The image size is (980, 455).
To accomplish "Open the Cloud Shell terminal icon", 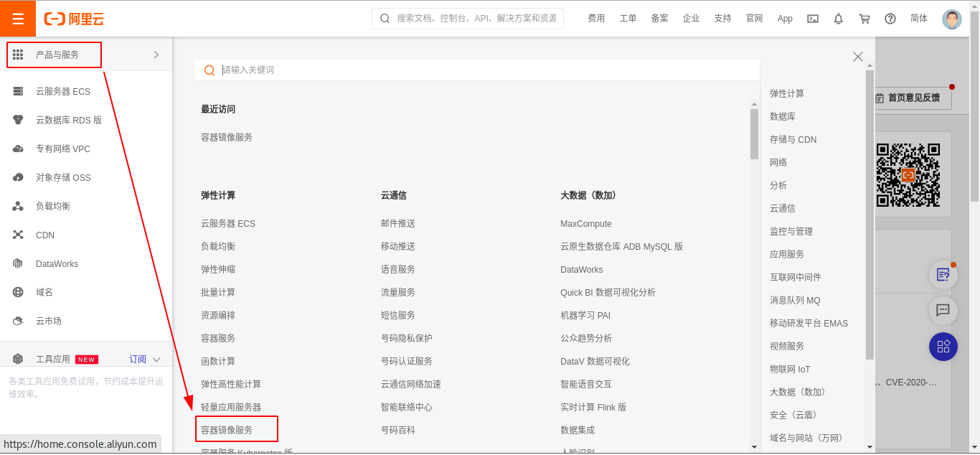I will (813, 19).
